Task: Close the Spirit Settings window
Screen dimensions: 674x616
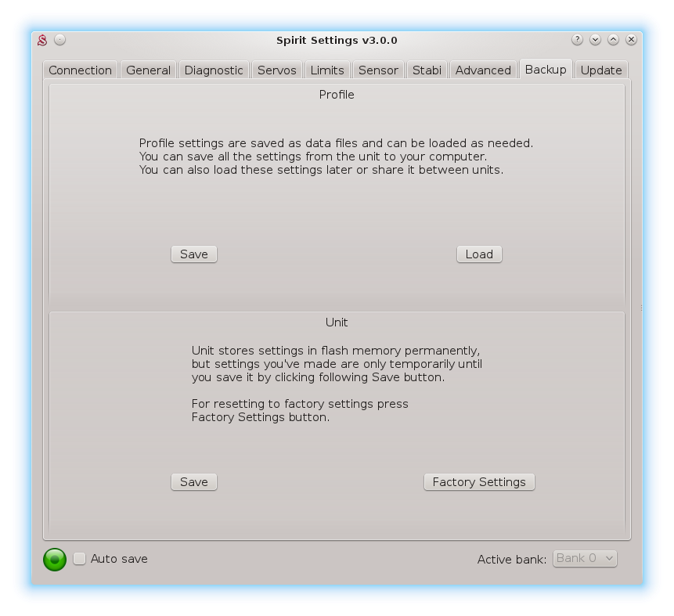Action: pyautogui.click(x=631, y=40)
